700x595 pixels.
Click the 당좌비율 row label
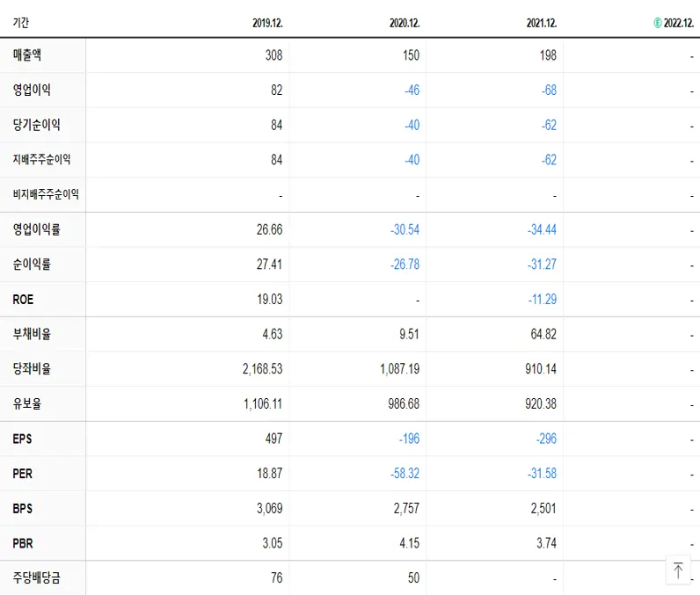(32, 368)
